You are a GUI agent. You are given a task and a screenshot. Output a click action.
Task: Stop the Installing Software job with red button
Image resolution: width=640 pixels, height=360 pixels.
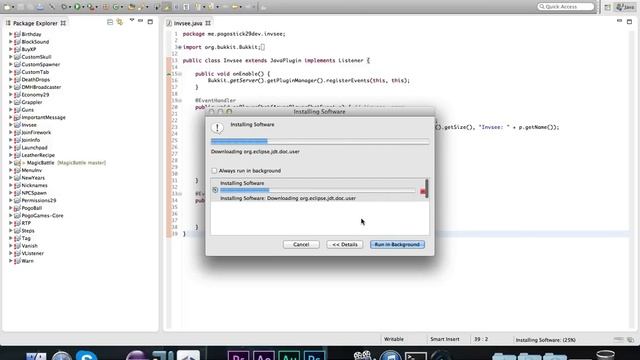click(422, 191)
